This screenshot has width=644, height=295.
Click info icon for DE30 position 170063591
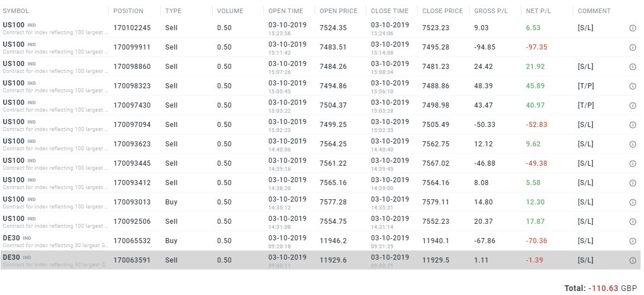[x=633, y=260]
